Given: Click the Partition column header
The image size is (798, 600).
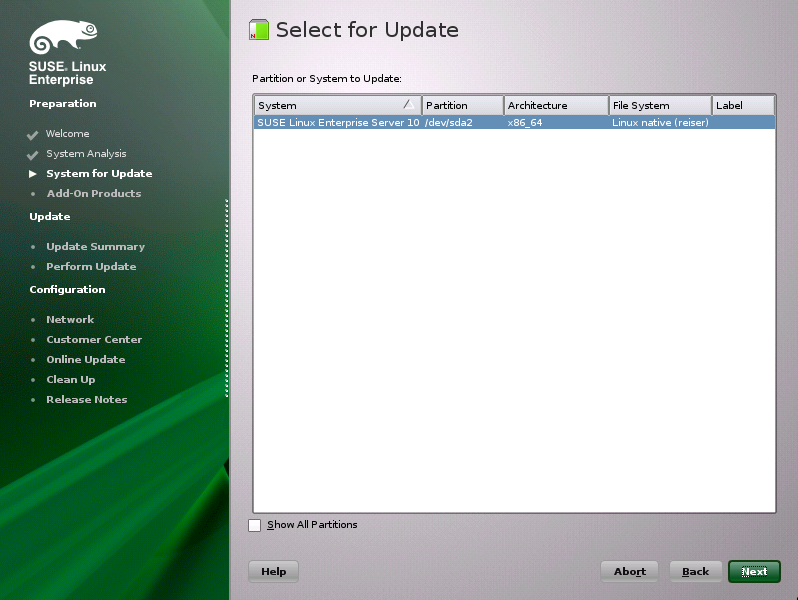Looking at the screenshot, I should 463,105.
